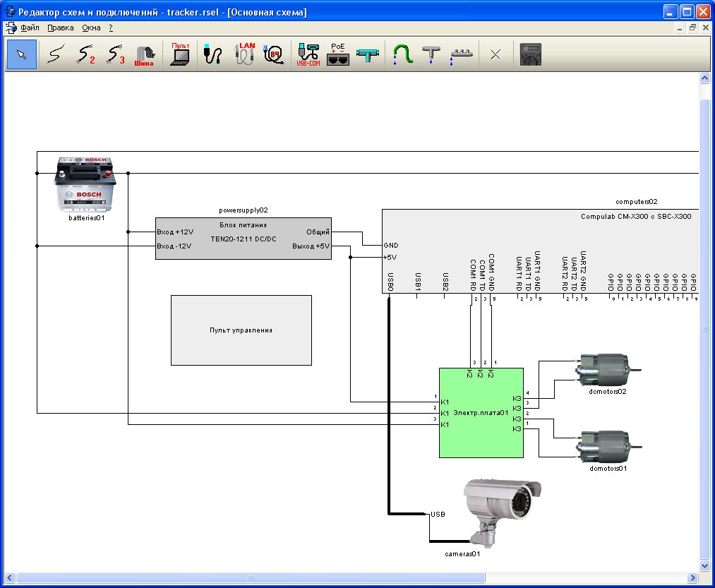
Task: Add a USB-COM adapter
Action: coord(308,54)
